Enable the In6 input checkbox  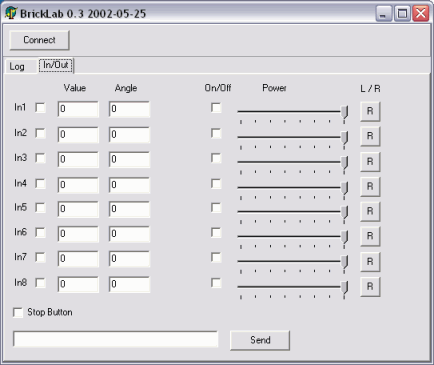coord(41,233)
